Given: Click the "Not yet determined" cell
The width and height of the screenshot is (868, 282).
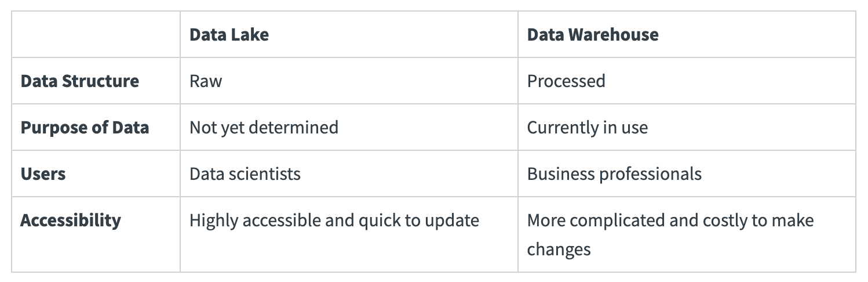Looking at the screenshot, I should click(x=264, y=128).
